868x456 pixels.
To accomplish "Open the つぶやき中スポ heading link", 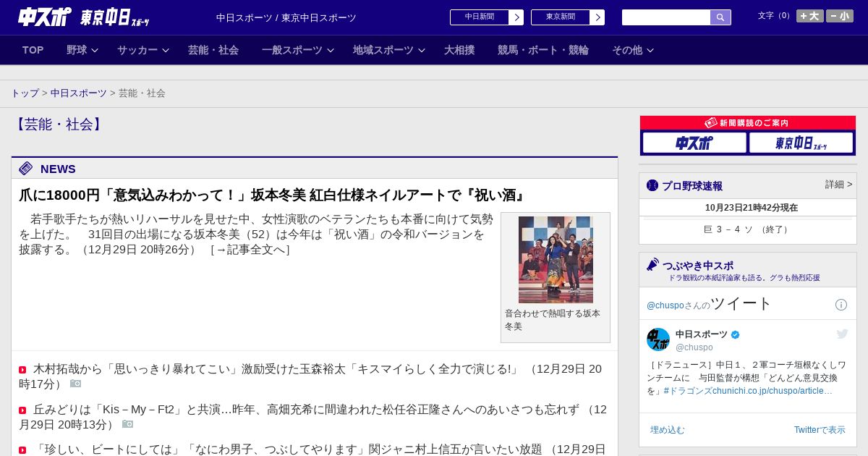I will [698, 266].
